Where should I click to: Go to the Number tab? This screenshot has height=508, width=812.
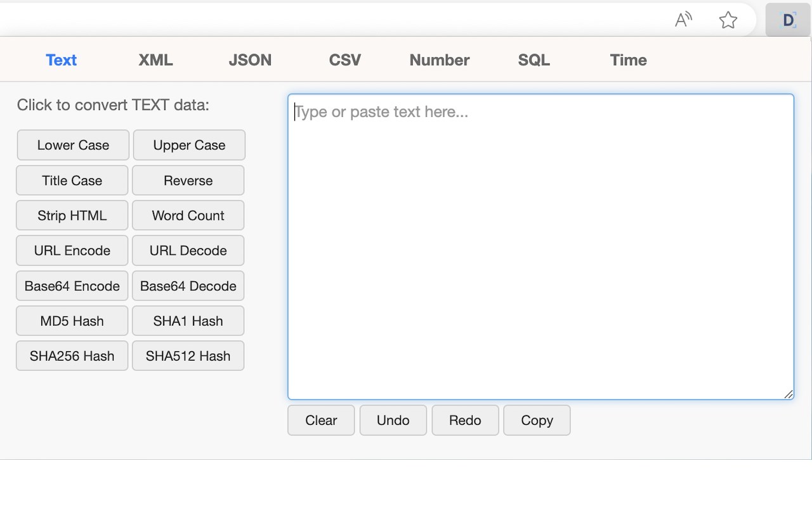pos(439,60)
